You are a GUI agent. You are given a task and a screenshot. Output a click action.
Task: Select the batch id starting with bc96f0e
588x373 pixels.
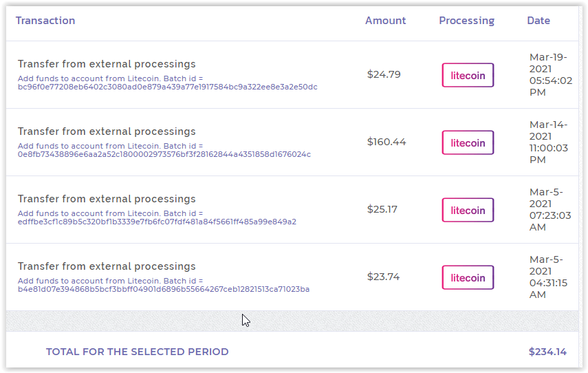167,87
